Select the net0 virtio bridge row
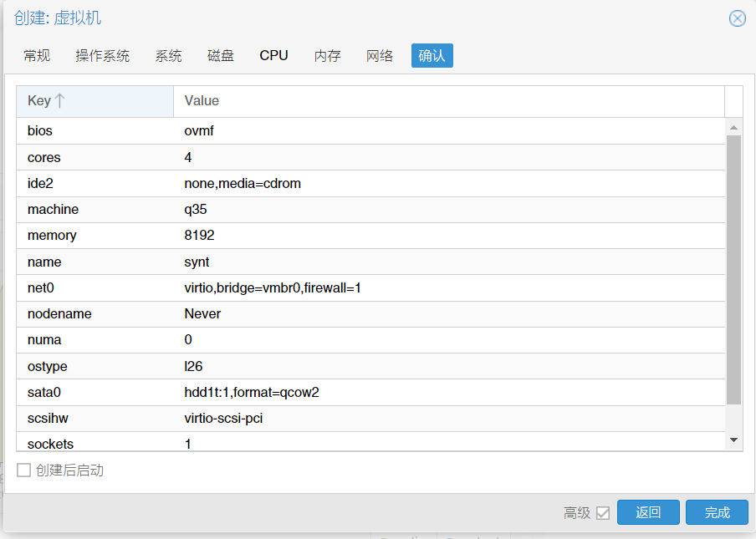The image size is (756, 539). coord(370,288)
